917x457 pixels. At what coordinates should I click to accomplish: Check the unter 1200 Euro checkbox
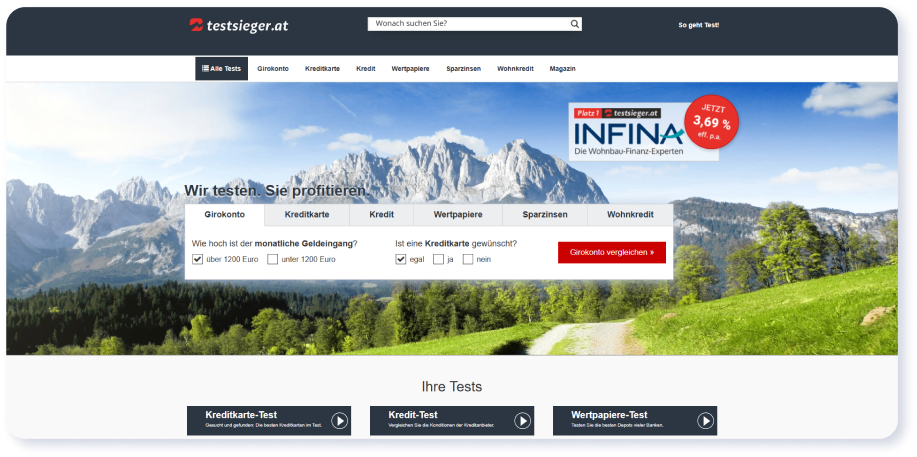pyautogui.click(x=273, y=259)
